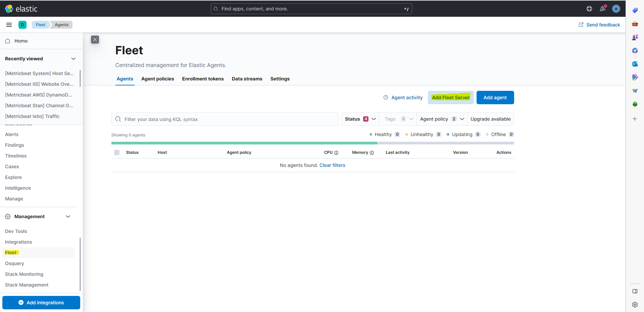Screen dimensions: 644x312
Task: Open Drop paper plane icon in browser sidebar
Action: pyautogui.click(x=635, y=91)
